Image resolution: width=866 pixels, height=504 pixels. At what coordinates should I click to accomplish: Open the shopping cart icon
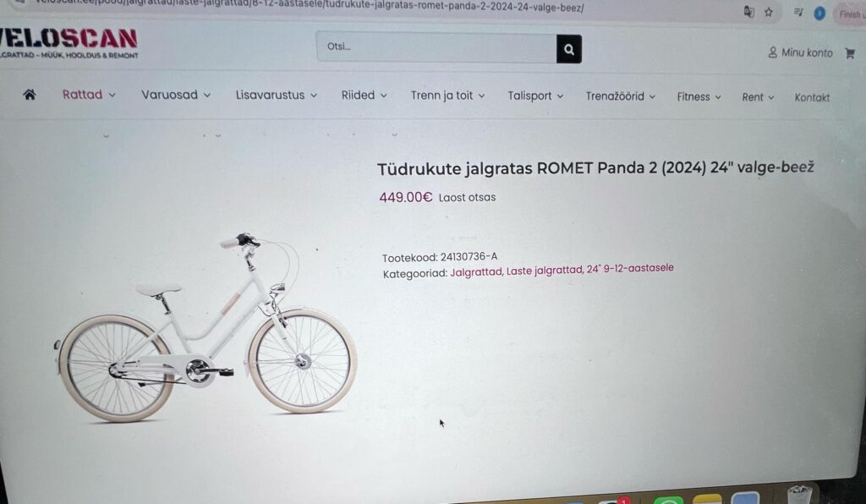[850, 53]
